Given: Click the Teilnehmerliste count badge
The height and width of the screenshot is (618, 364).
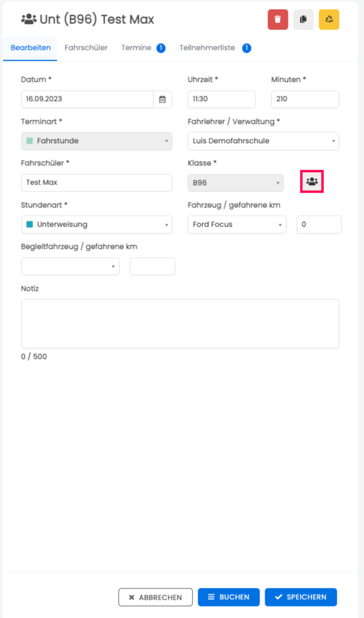Looking at the screenshot, I should click(x=246, y=48).
